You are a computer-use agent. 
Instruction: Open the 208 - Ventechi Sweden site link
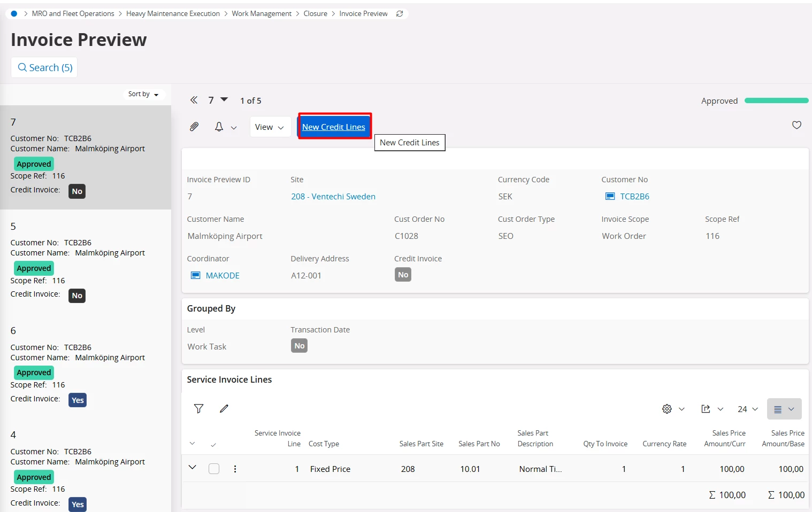[333, 196]
